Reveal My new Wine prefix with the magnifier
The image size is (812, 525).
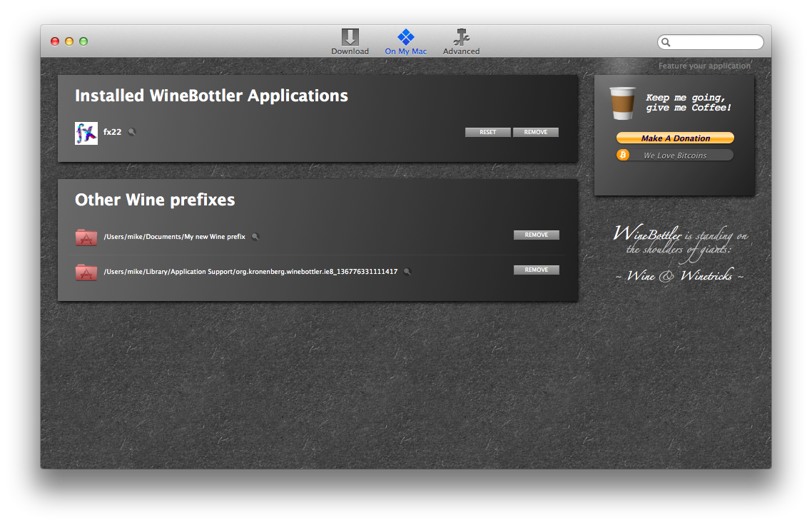255,237
